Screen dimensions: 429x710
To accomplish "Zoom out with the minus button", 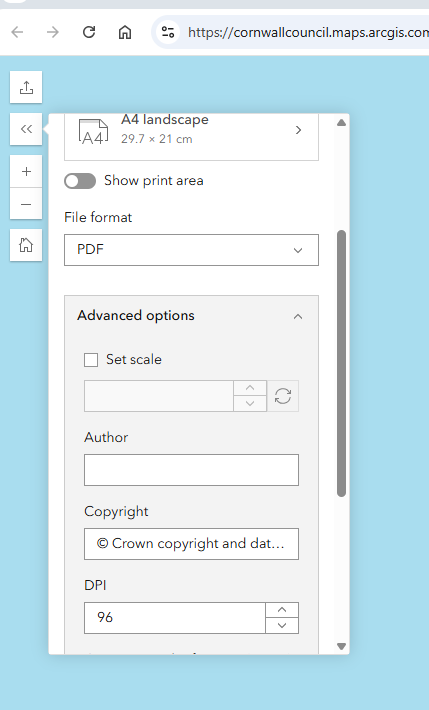I will (26, 204).
